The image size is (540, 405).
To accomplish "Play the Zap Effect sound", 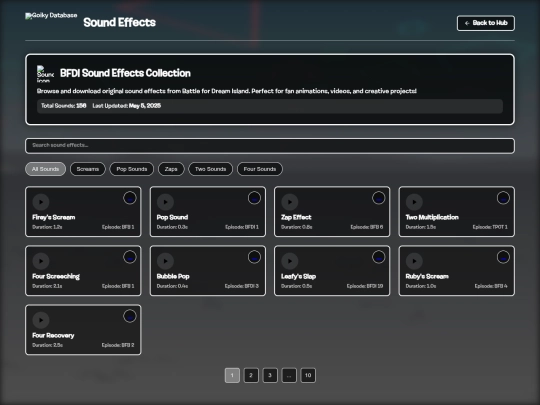I will pyautogui.click(x=290, y=202).
